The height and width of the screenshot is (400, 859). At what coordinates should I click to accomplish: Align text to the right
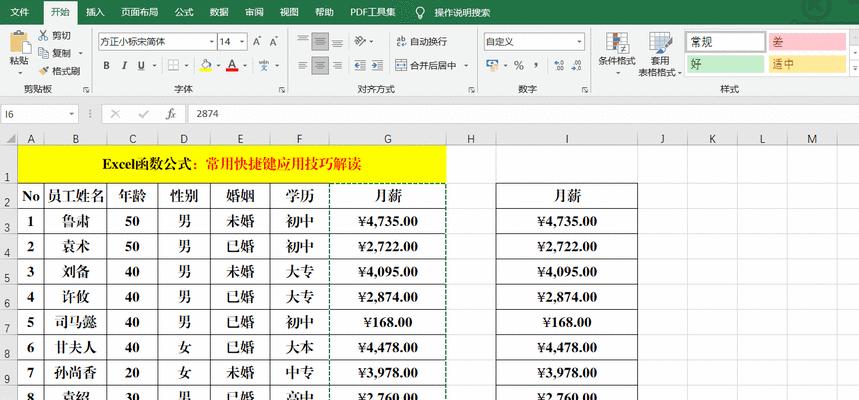[337, 66]
